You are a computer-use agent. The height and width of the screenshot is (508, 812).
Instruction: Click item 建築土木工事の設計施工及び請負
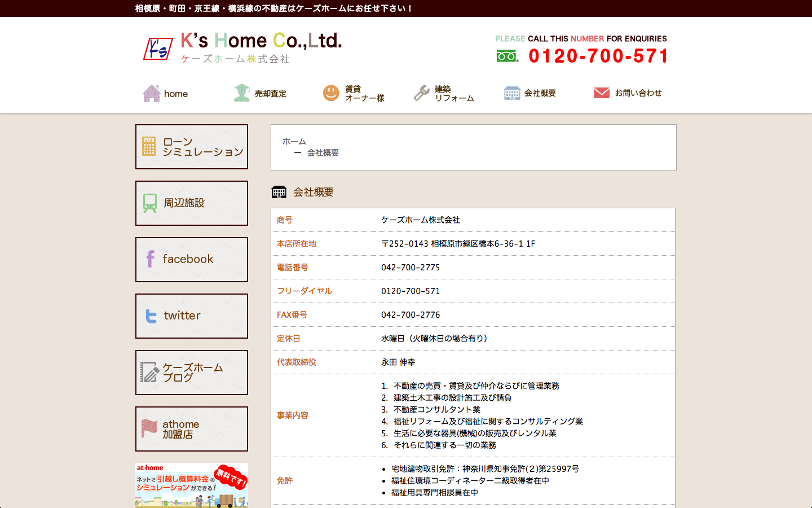453,398
